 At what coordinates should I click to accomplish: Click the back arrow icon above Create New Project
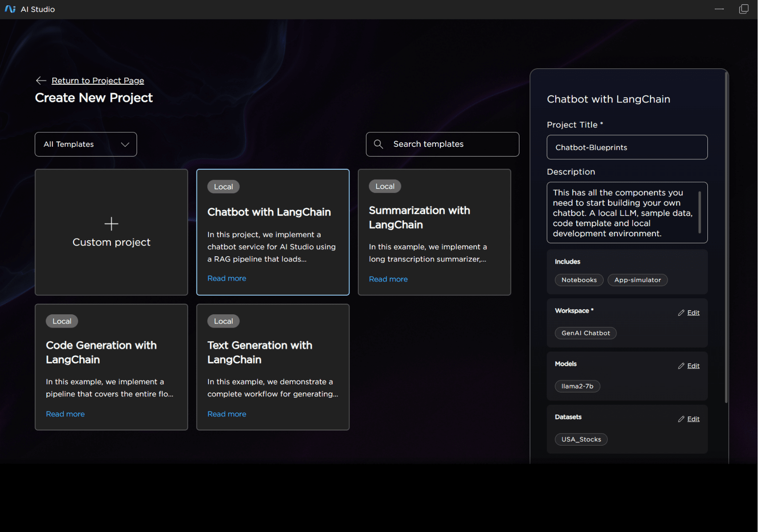[40, 80]
